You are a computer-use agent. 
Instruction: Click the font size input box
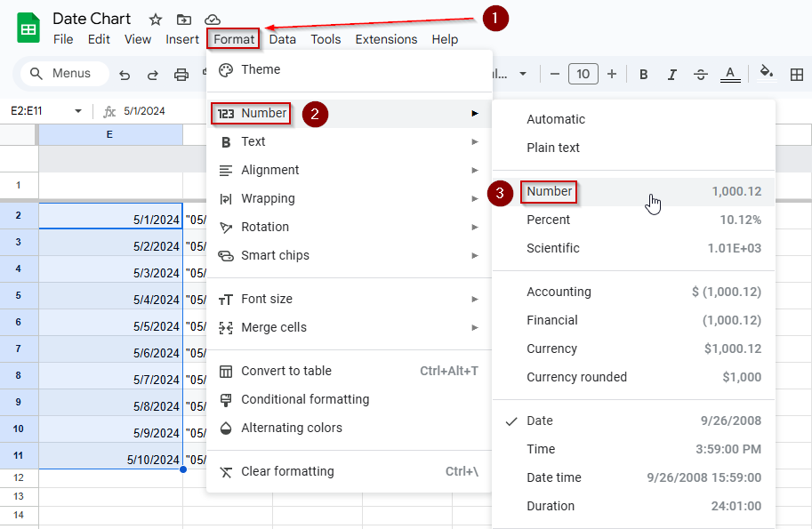point(583,74)
